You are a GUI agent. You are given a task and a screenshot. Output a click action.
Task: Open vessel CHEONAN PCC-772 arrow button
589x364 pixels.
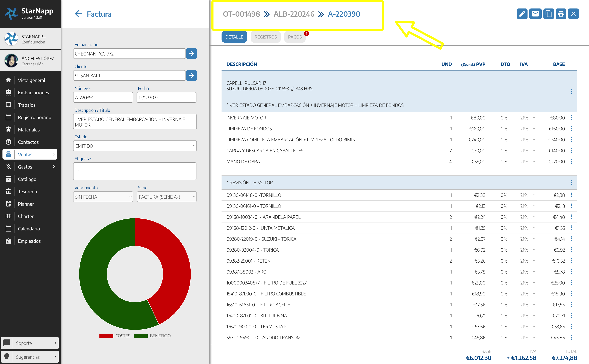(x=191, y=54)
